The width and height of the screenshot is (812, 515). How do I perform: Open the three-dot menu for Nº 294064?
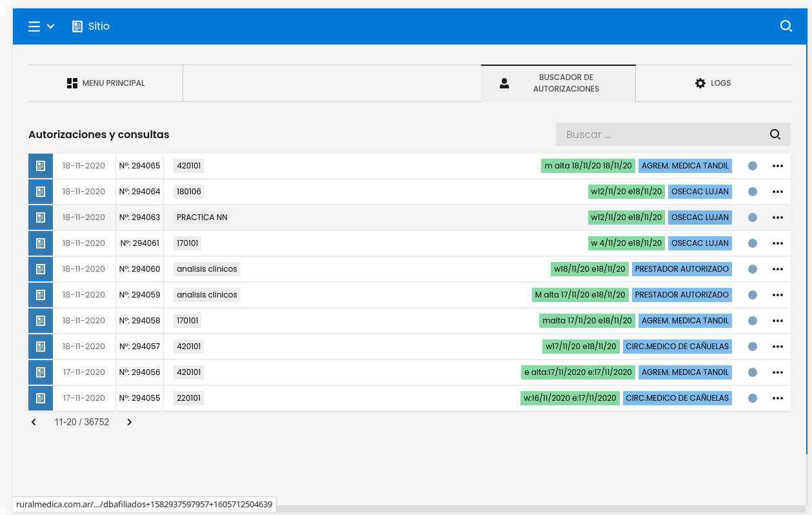click(778, 192)
